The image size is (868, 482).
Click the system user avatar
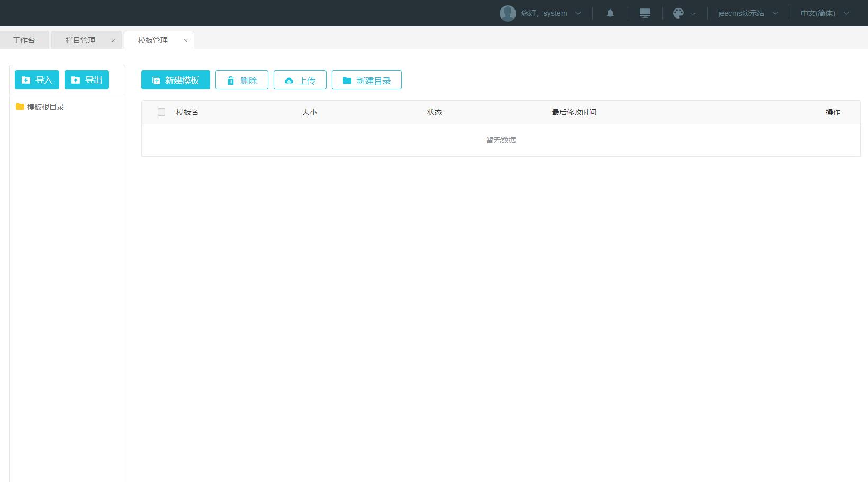pos(508,13)
